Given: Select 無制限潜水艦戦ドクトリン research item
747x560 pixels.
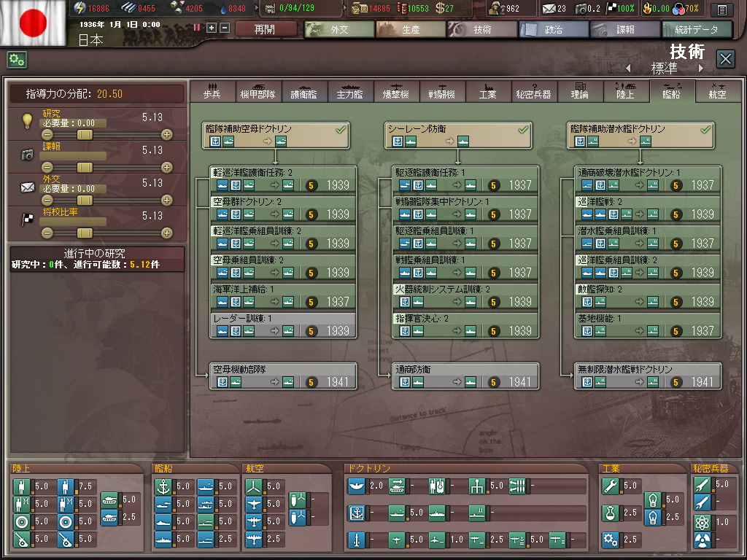Looking at the screenshot, I should click(x=649, y=376).
